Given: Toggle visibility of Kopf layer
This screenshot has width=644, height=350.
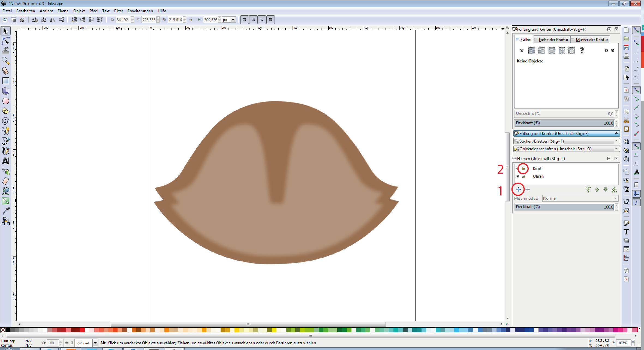Looking at the screenshot, I should click(x=517, y=168).
